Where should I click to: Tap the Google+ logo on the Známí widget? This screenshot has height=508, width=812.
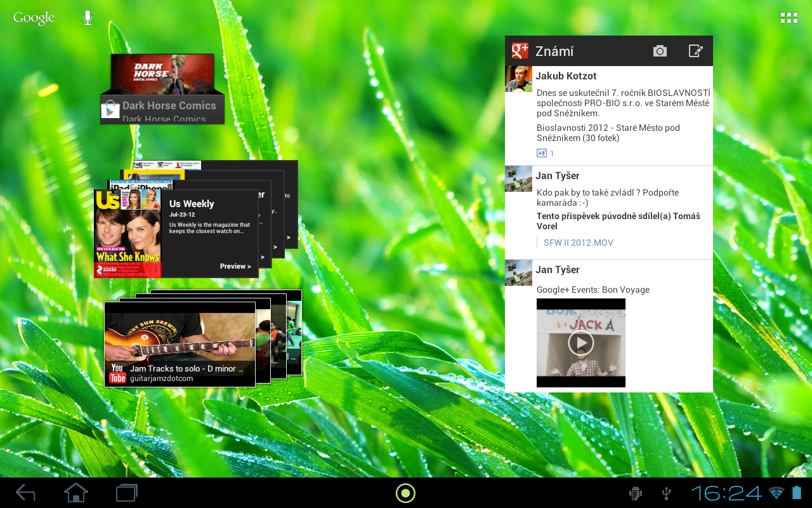point(520,51)
